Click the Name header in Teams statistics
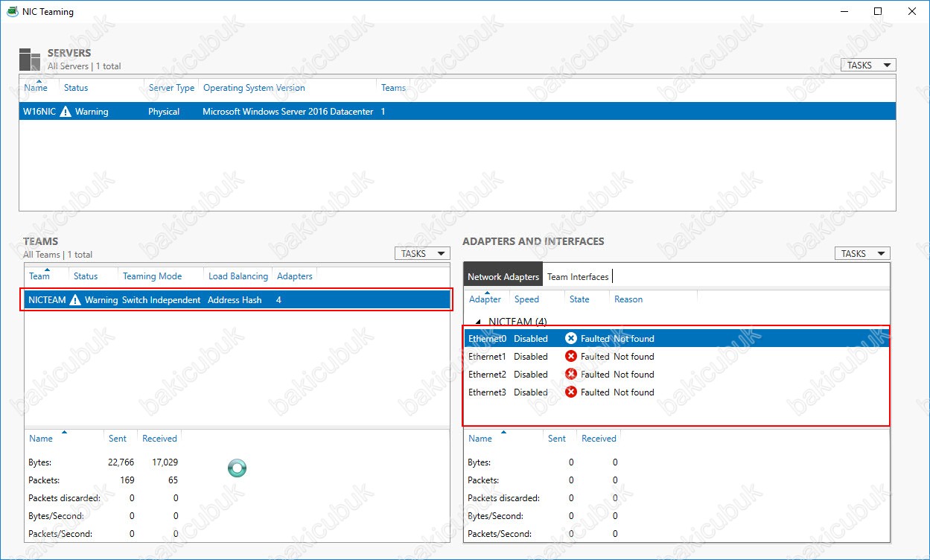 tap(41, 439)
